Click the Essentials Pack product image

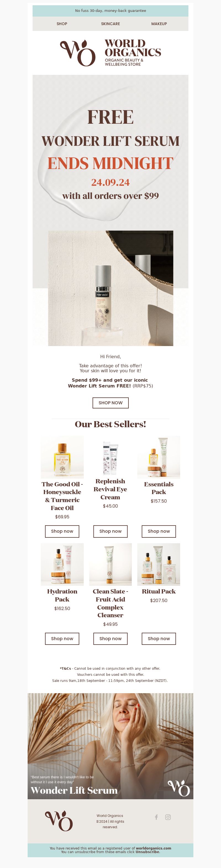click(x=159, y=457)
